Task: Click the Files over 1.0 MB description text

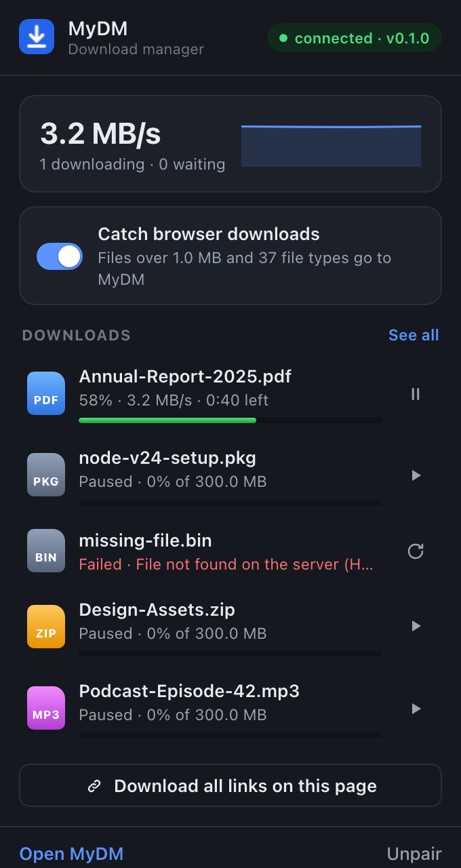Action: tap(245, 269)
